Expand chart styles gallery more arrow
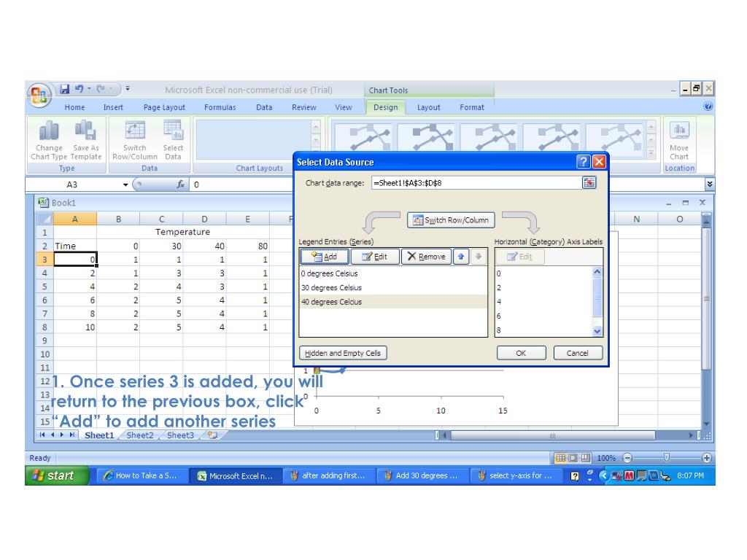The width and height of the screenshot is (747, 560). [651, 153]
